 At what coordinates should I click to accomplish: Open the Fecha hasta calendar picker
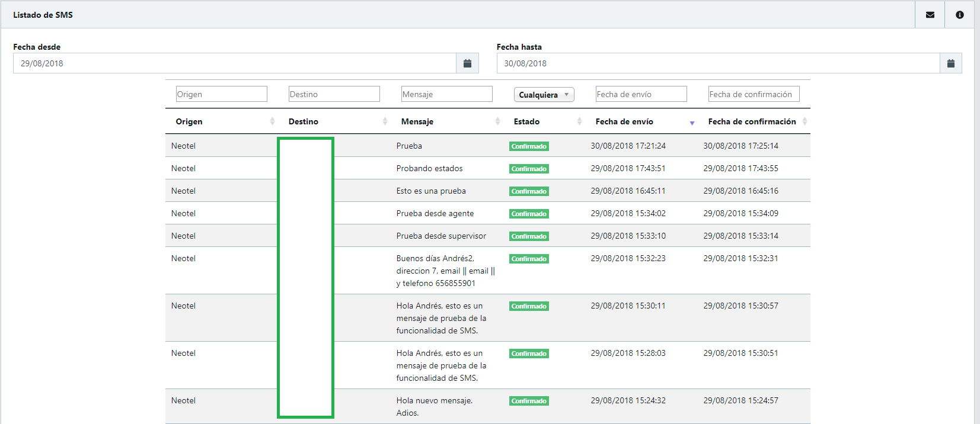point(950,63)
